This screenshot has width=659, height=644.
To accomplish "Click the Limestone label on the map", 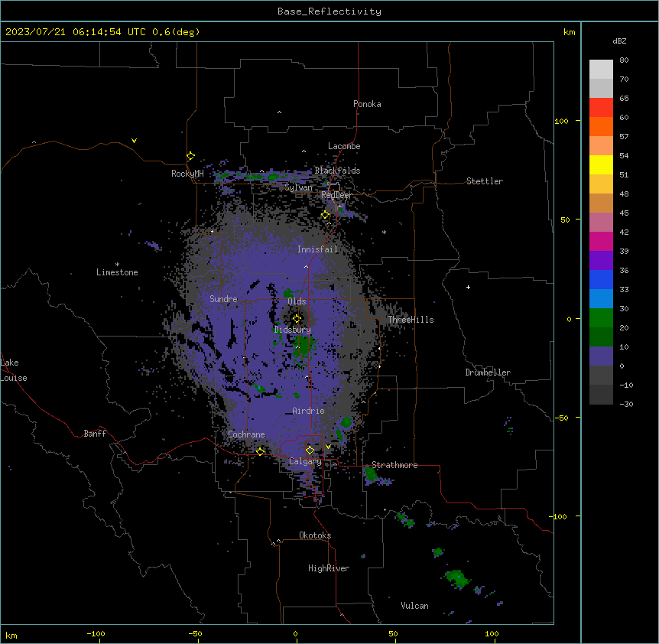I will coord(117,272).
